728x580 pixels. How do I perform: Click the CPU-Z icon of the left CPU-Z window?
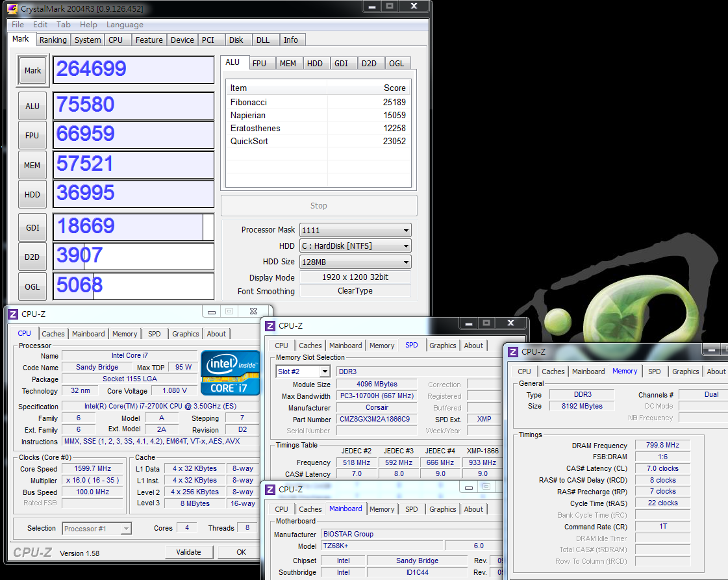[x=13, y=314]
